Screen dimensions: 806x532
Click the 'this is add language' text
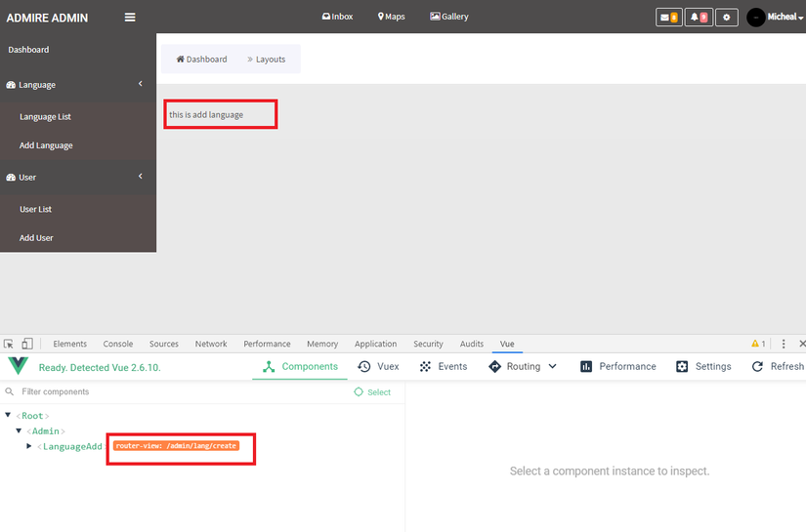(206, 114)
